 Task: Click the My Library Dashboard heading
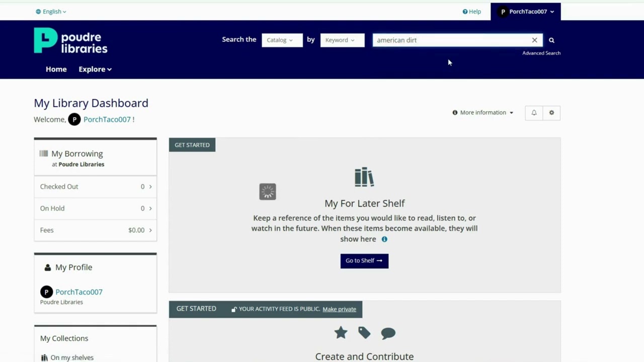pos(91,103)
